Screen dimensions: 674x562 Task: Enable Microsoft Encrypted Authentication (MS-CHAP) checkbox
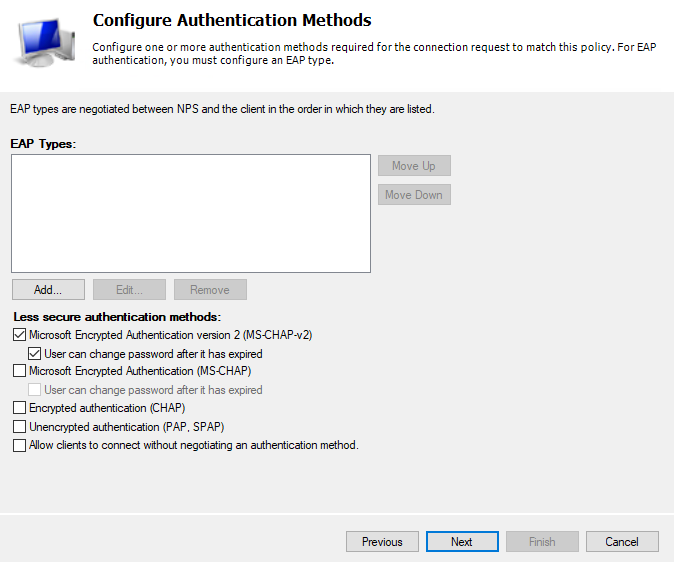20,372
